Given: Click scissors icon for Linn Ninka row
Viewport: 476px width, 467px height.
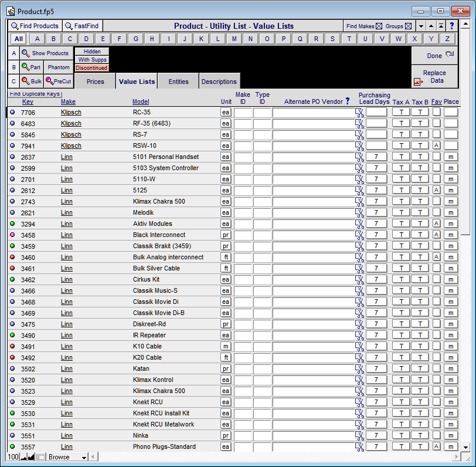Looking at the screenshot, I should pyautogui.click(x=359, y=436).
